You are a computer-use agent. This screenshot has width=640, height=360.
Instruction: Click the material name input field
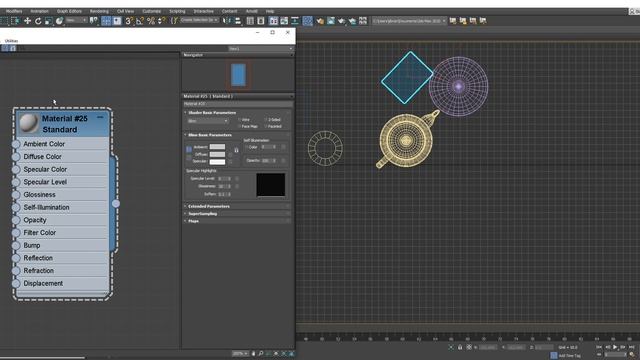click(x=237, y=104)
